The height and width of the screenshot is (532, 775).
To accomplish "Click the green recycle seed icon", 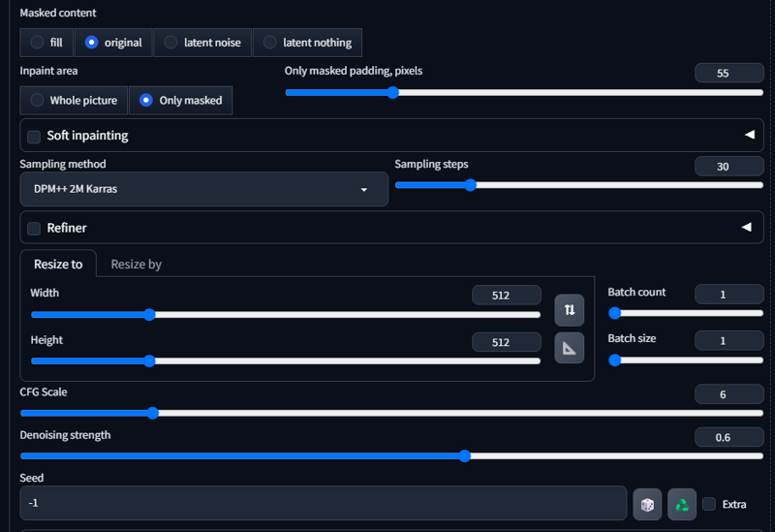I will coord(682,504).
